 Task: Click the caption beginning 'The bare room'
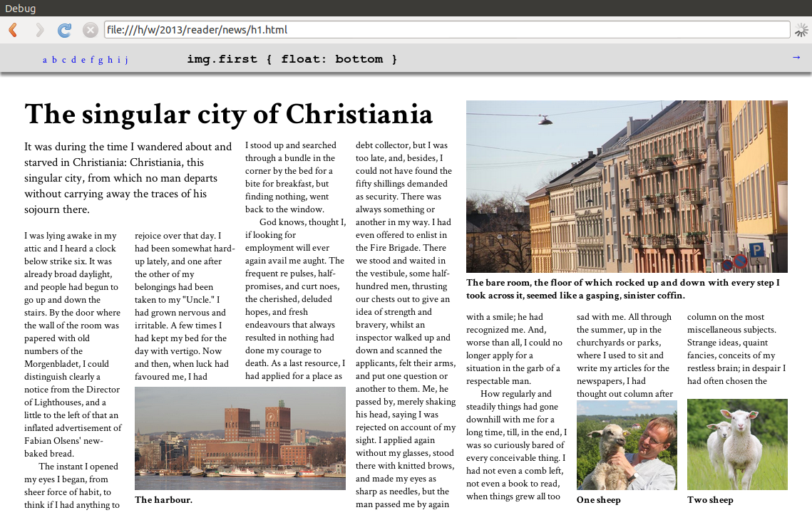(x=623, y=288)
